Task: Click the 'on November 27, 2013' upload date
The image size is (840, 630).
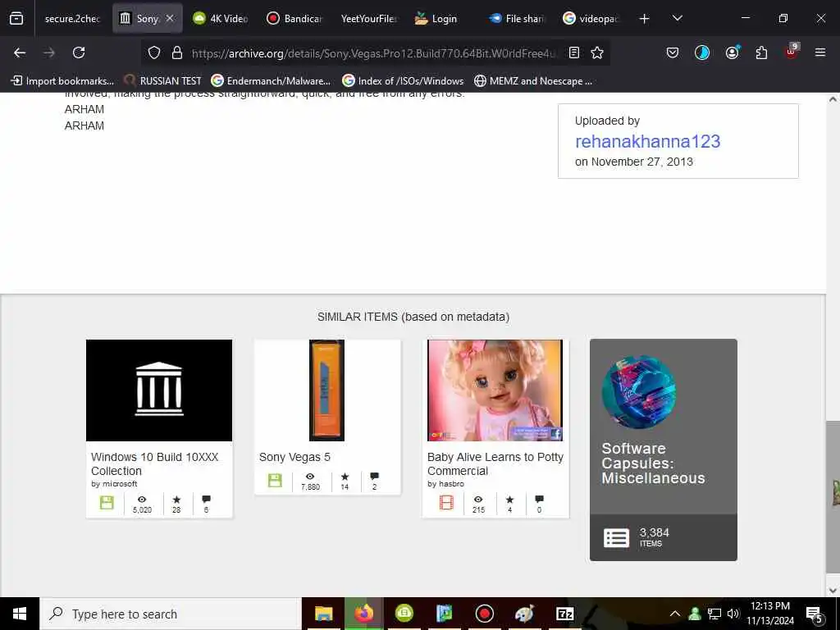Action: 634,162
